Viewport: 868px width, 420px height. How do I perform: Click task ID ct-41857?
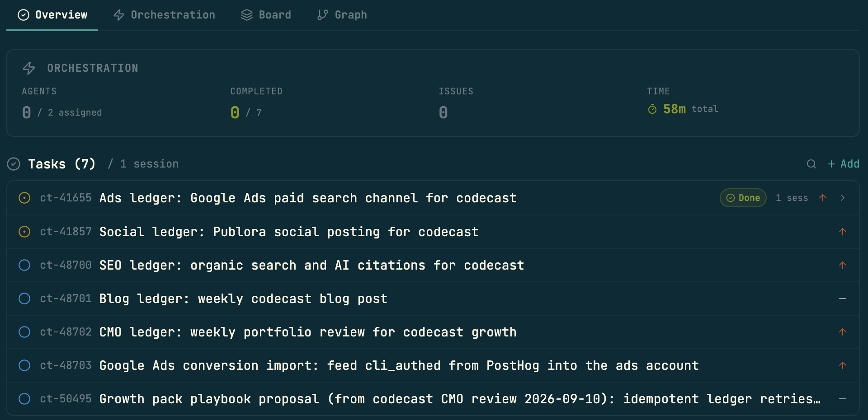point(66,232)
